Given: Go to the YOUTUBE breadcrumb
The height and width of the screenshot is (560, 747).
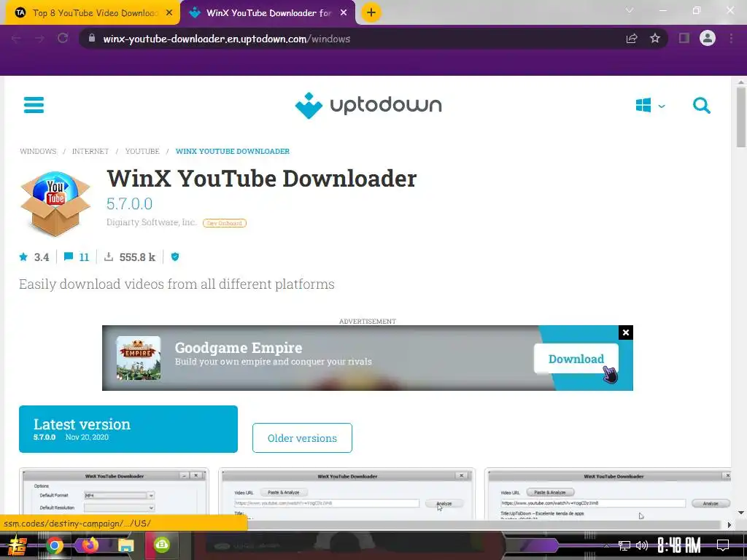Looking at the screenshot, I should tap(142, 151).
